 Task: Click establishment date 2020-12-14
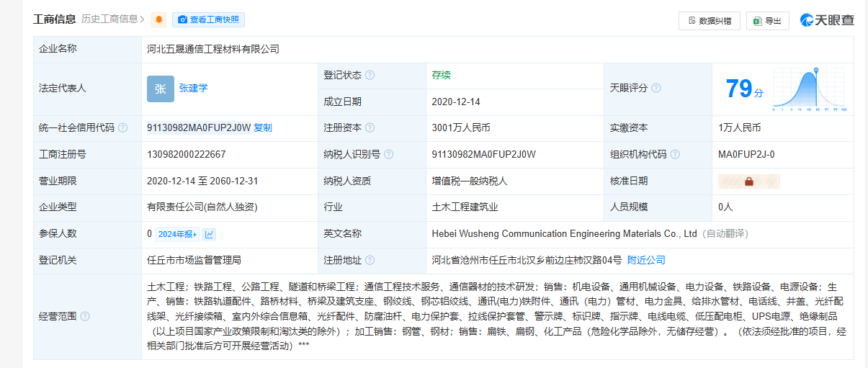point(456,102)
